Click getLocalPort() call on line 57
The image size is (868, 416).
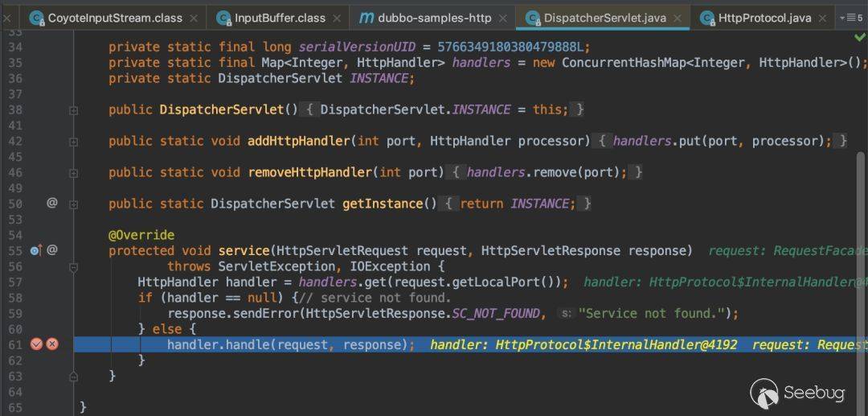pos(506,282)
